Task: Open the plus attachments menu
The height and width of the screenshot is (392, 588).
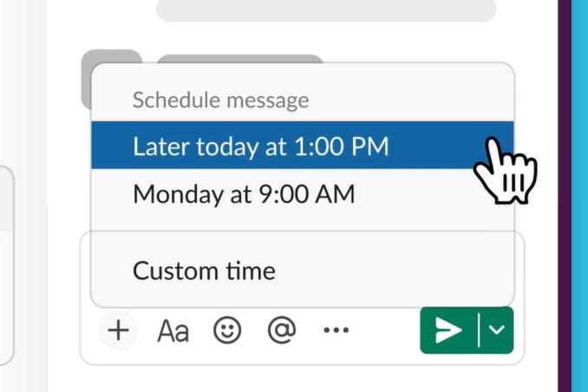Action: tap(119, 330)
